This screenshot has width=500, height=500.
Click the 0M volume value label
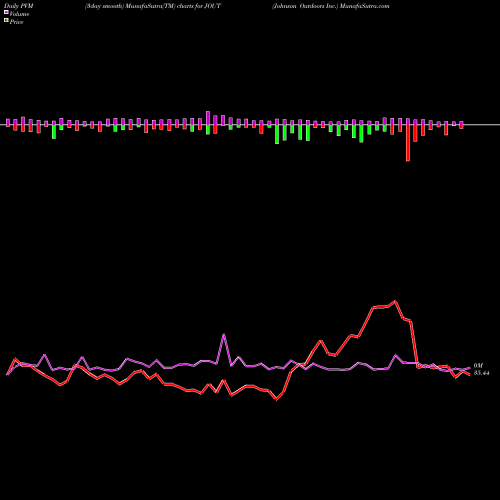pyautogui.click(x=478, y=366)
